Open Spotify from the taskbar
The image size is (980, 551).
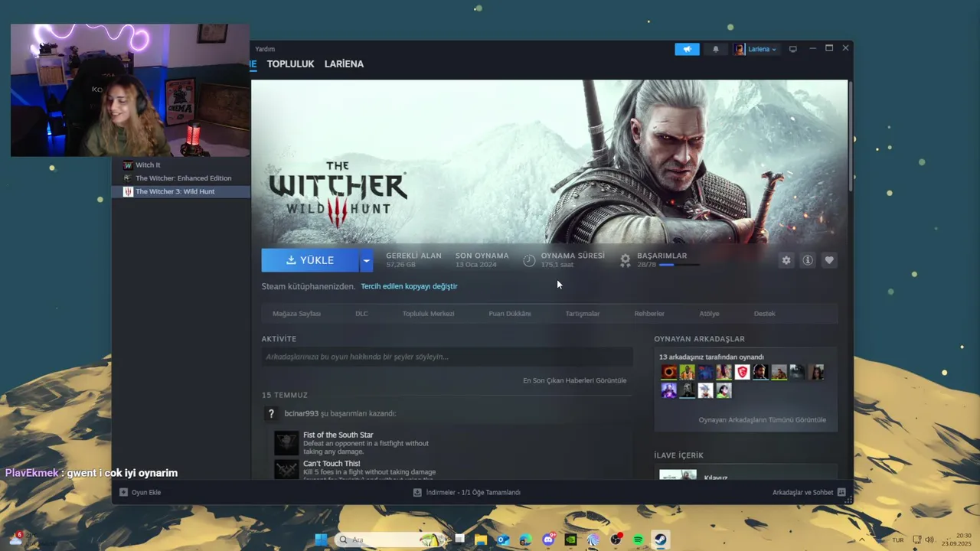(x=639, y=540)
